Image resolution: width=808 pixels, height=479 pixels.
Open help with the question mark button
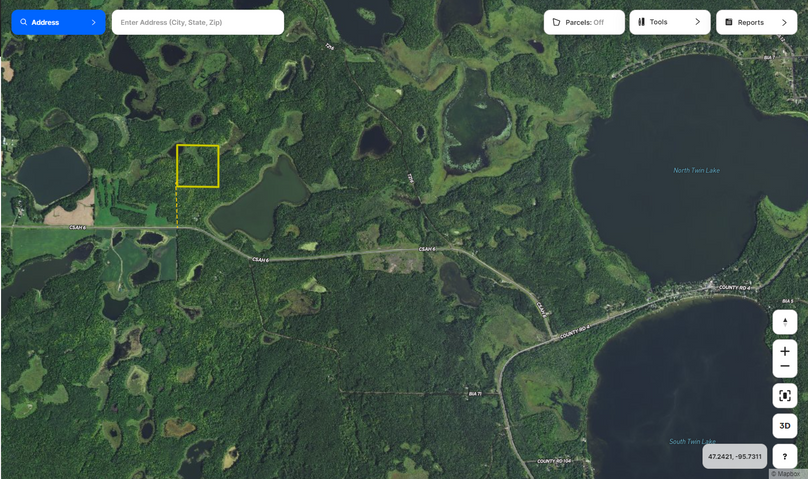[x=785, y=456]
